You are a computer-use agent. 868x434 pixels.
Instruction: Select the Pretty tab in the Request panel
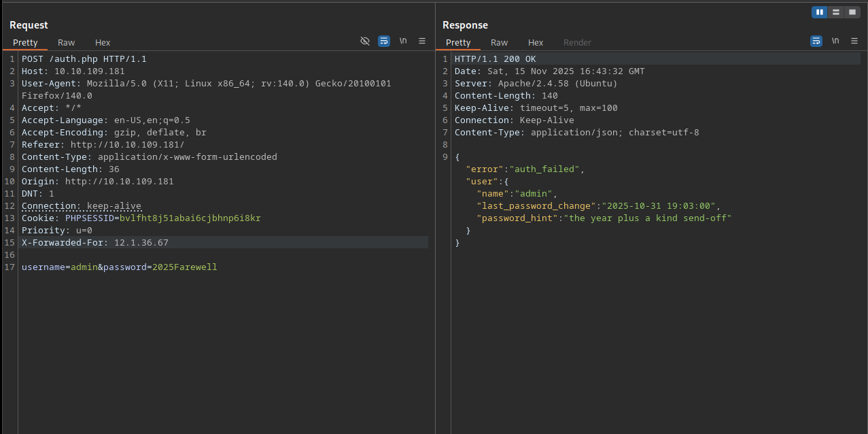[26, 42]
